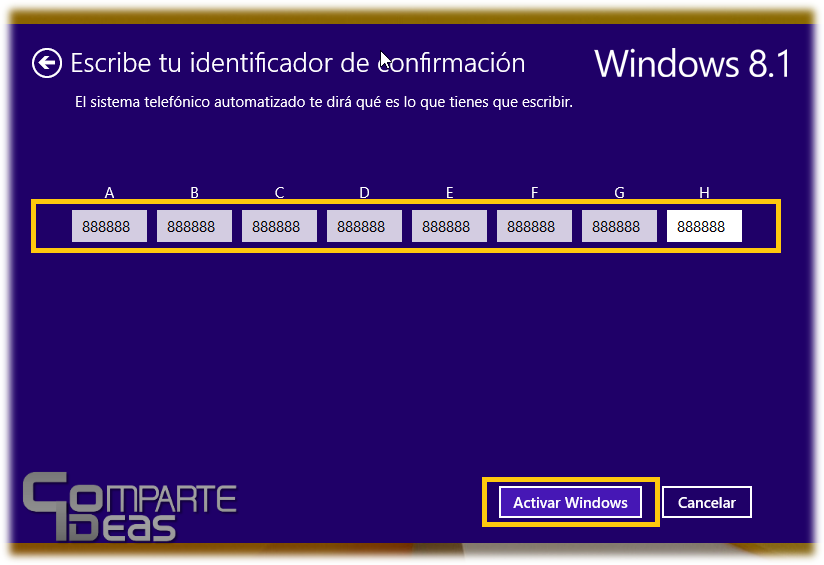
Task: Click the 'El sistema telefónico automatizado' instruction text
Action: pyautogui.click(x=324, y=102)
